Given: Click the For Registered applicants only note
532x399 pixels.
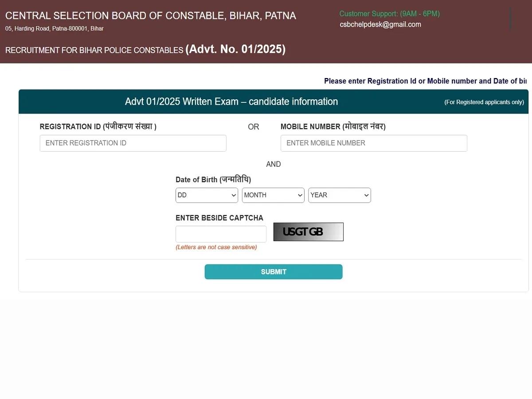Looking at the screenshot, I should (484, 102).
